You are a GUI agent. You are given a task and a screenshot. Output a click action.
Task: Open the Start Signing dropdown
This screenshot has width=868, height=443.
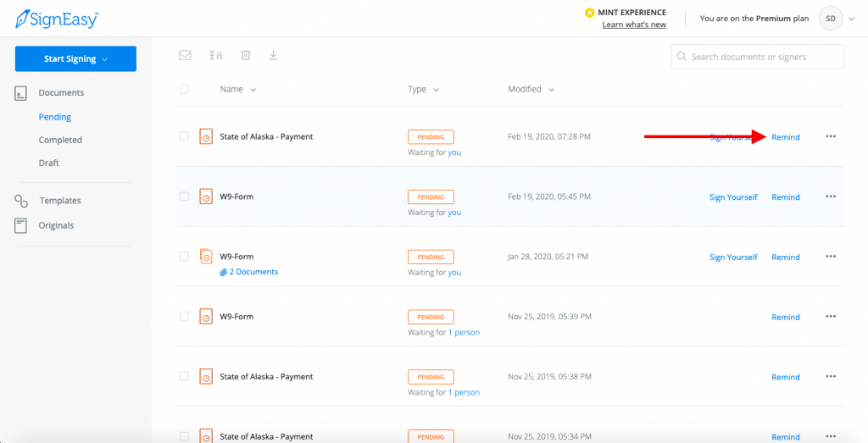75,58
